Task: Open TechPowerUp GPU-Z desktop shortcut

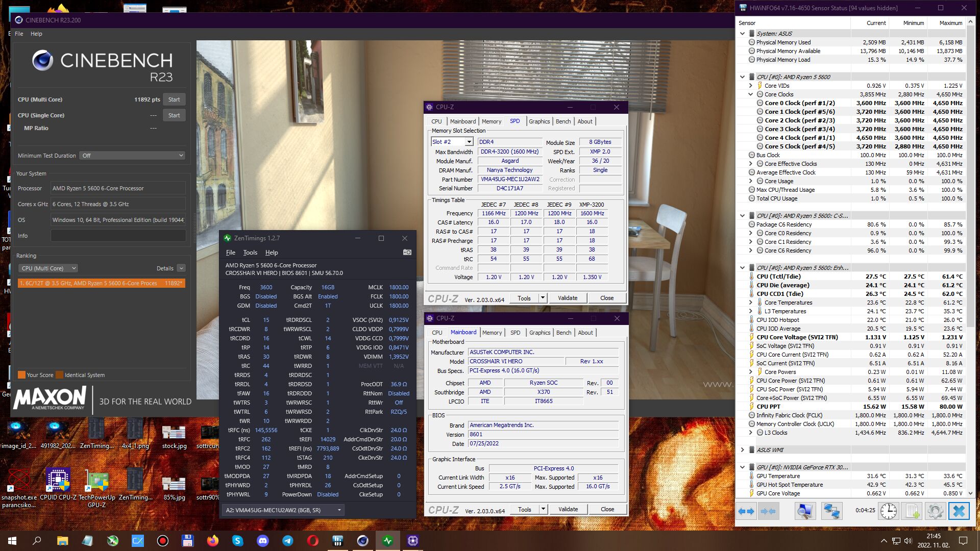Action: click(x=96, y=488)
